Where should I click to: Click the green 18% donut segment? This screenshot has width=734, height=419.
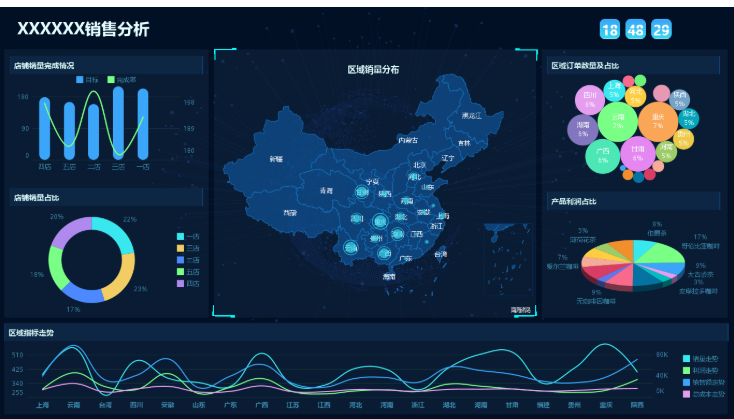56,268
